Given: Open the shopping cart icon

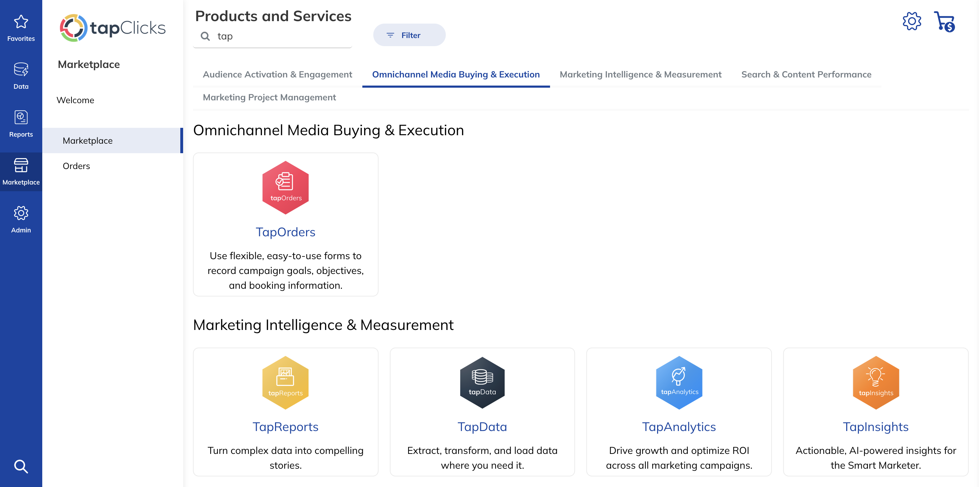Looking at the screenshot, I should (944, 22).
